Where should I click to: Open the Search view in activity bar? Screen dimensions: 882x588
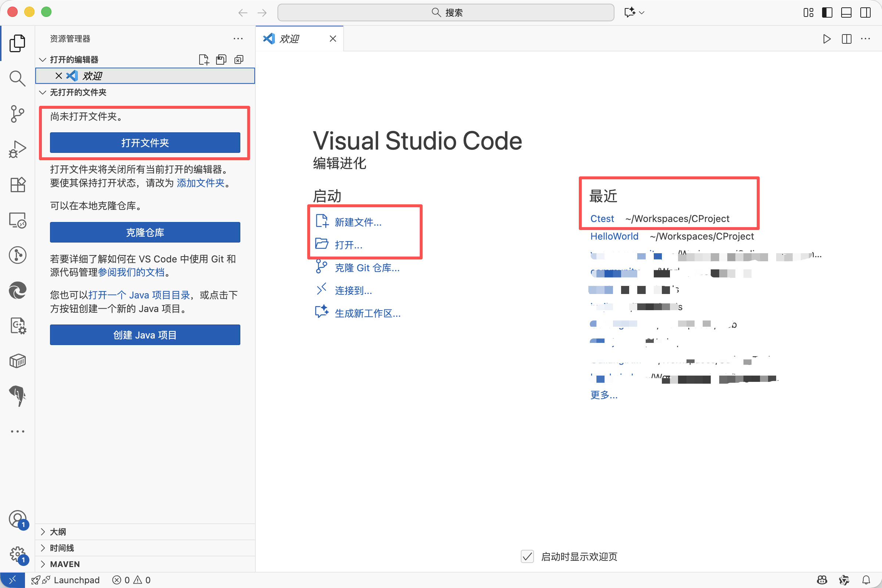[17, 78]
